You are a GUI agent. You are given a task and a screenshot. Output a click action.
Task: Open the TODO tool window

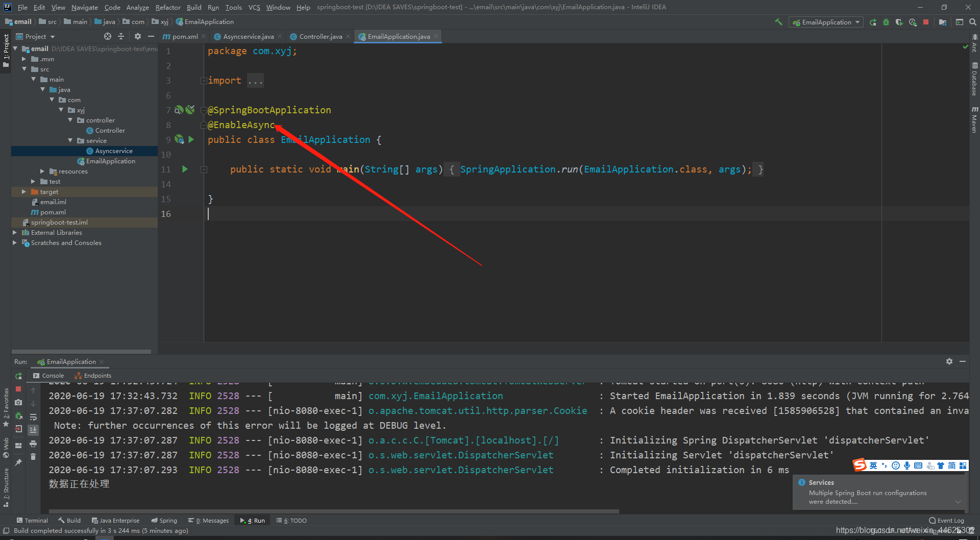291,521
